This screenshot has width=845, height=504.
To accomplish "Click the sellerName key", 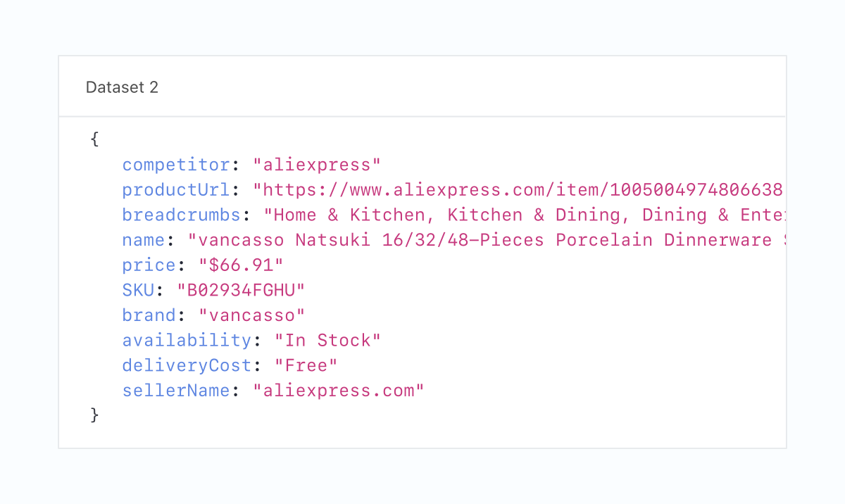I will (x=176, y=391).
